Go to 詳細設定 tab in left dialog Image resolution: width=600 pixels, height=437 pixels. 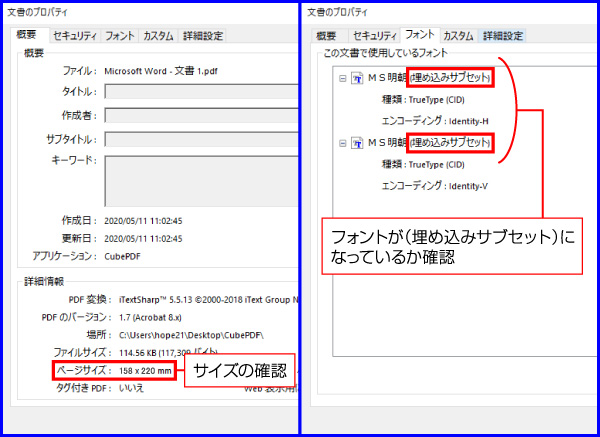click(x=201, y=35)
